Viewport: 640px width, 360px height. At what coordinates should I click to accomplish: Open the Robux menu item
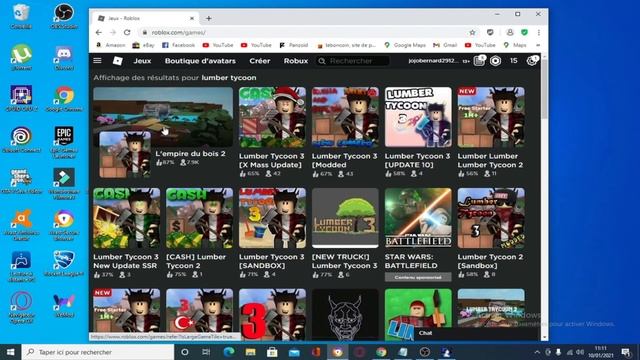(x=296, y=61)
